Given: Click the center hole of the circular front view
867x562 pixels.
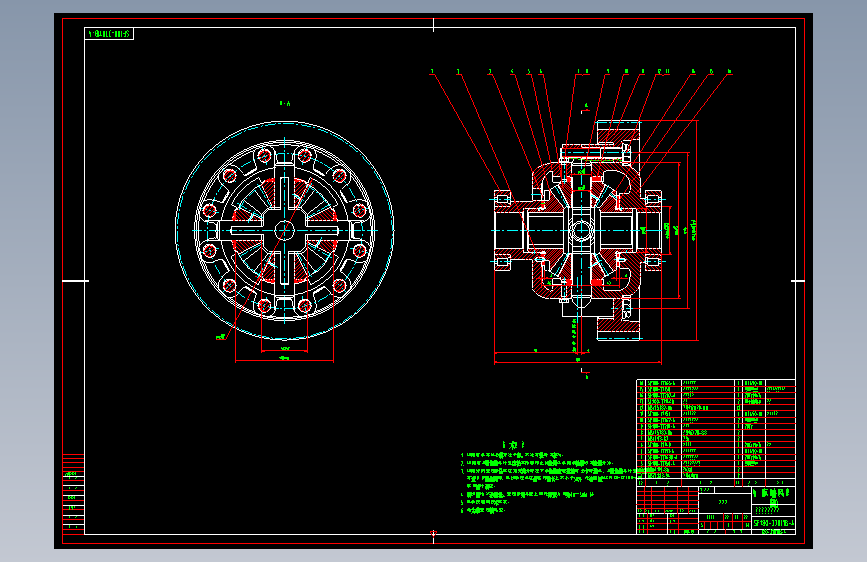Looking at the screenshot, I should [285, 230].
